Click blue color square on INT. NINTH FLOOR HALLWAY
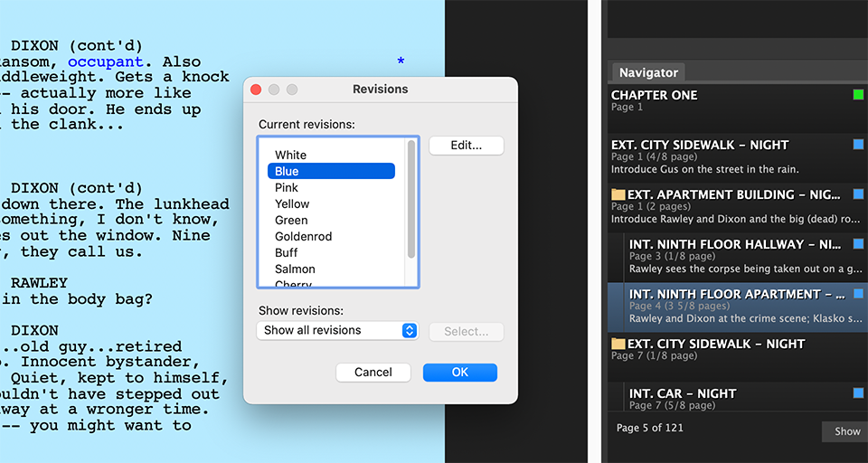This screenshot has width=868, height=463. [858, 244]
